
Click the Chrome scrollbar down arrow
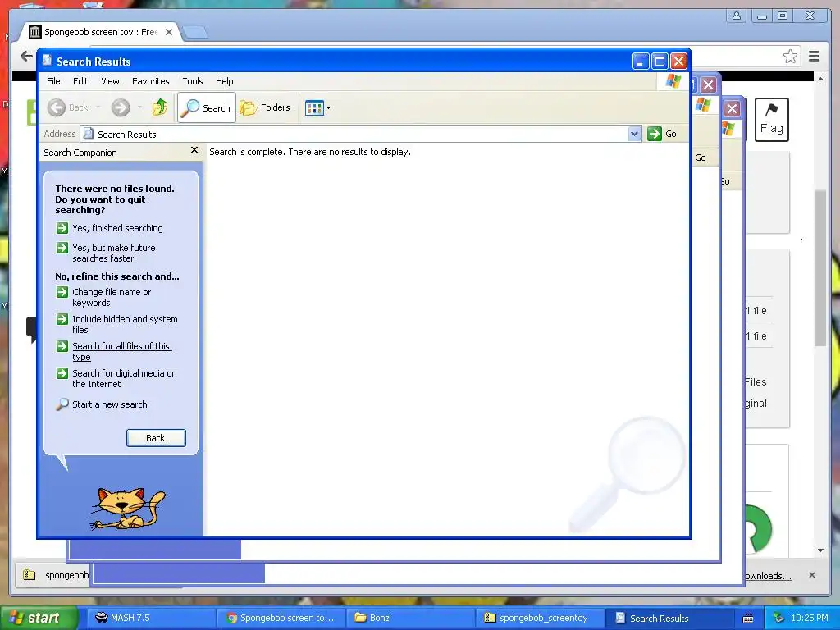click(x=820, y=550)
